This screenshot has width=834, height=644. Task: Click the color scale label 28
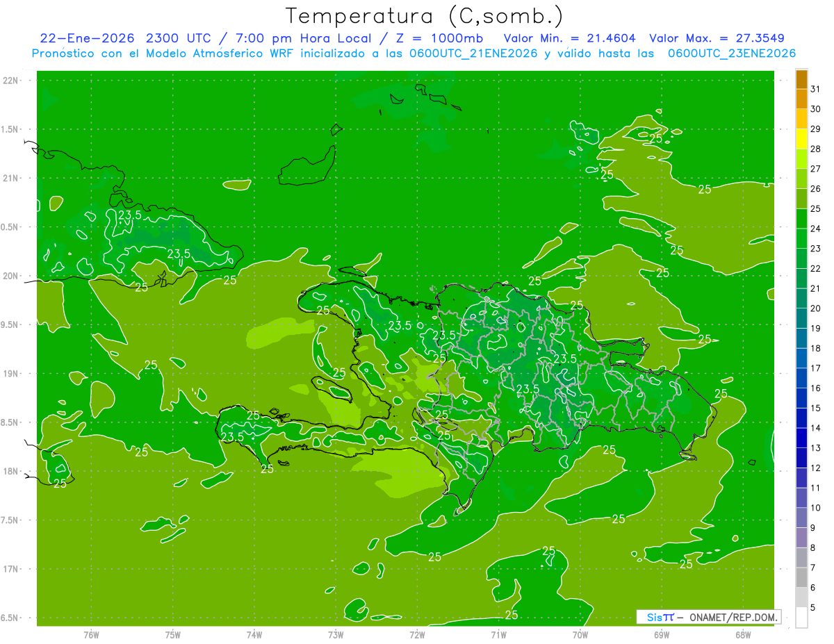[815, 149]
